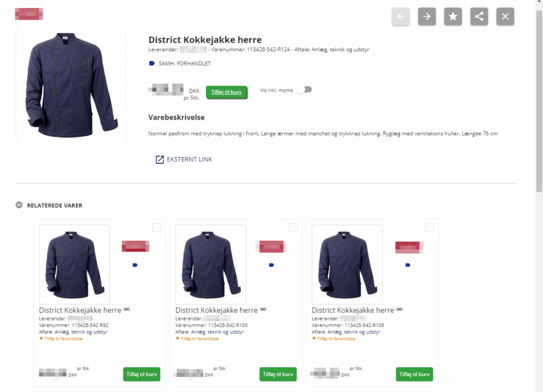
Task: Collapse the RELATEREDE VARER section
Action: pos(19,205)
